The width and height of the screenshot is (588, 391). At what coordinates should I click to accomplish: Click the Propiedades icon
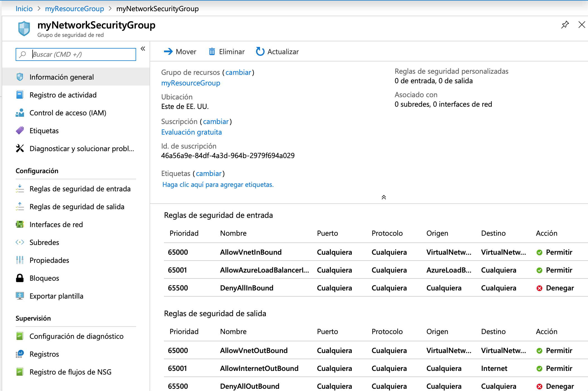20,260
